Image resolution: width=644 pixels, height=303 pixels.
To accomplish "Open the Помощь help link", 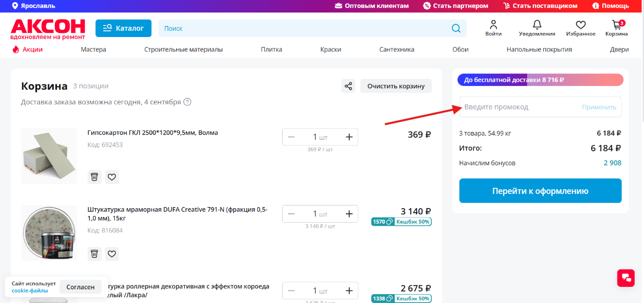I will pyautogui.click(x=611, y=6).
